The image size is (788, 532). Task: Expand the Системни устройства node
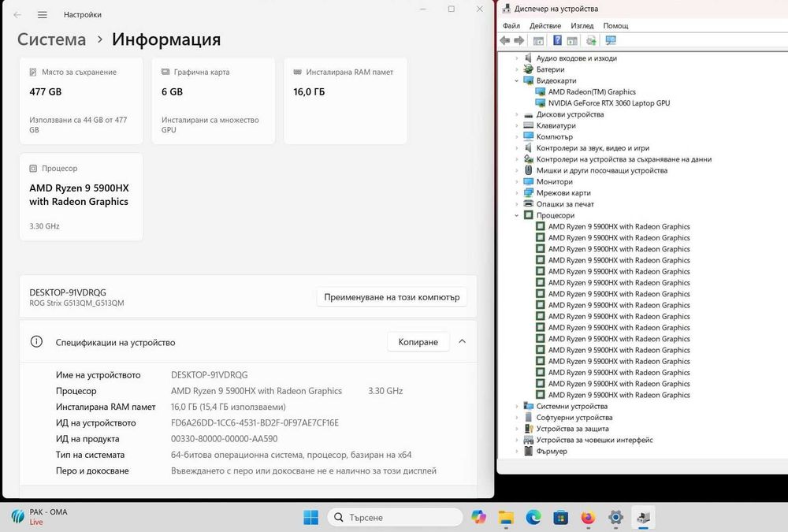517,407
